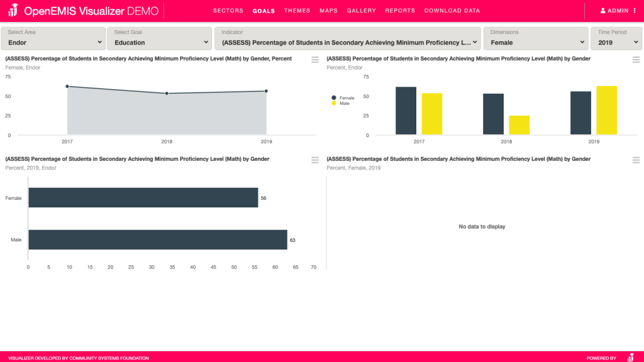
Task: Open hamburger menu of the horizontal bar chart
Action: (x=315, y=160)
